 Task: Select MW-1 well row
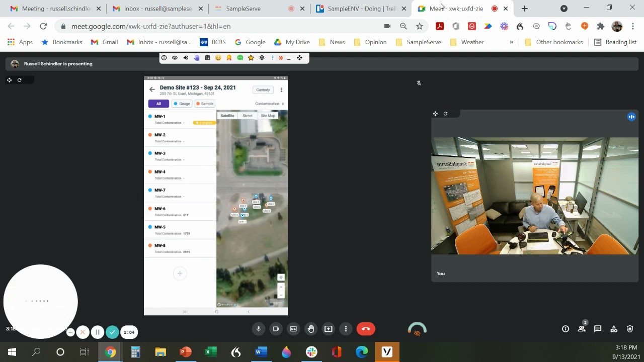tap(180, 119)
